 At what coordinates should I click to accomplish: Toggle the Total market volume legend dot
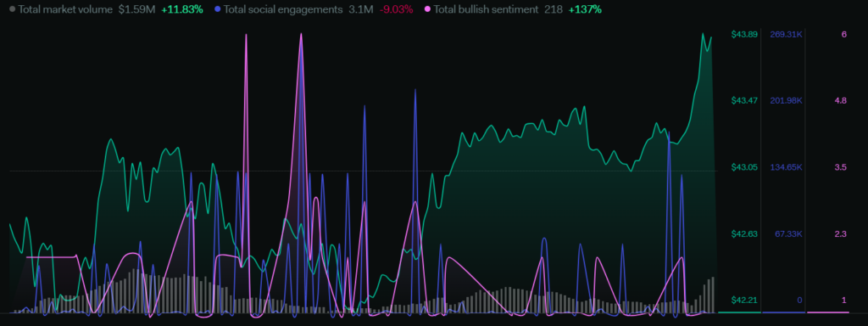tap(12, 9)
